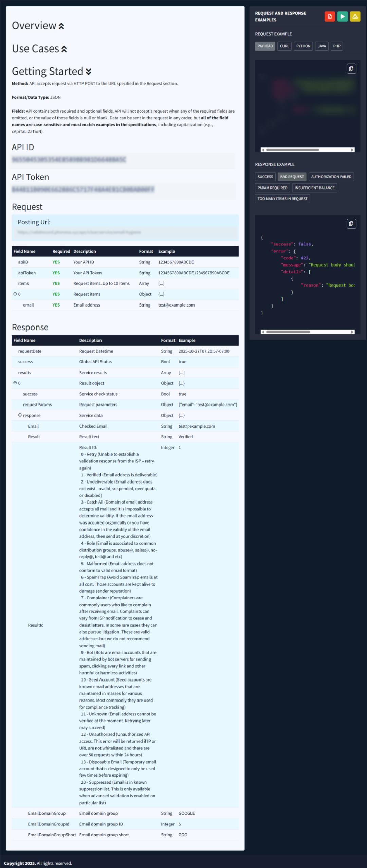
Task: Click the response code right scroll arrow
Action: (352, 332)
